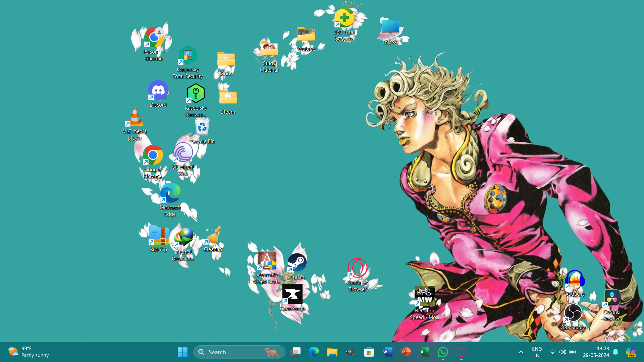The height and width of the screenshot is (362, 644).
Task: Launch VLC media player
Action: [135, 118]
